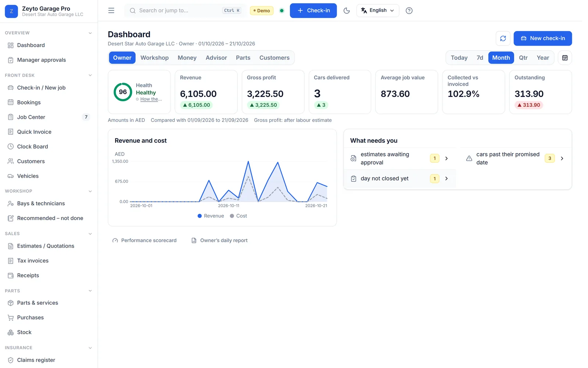Open Recommended – not done list
The height and width of the screenshot is (368, 588).
point(49,218)
